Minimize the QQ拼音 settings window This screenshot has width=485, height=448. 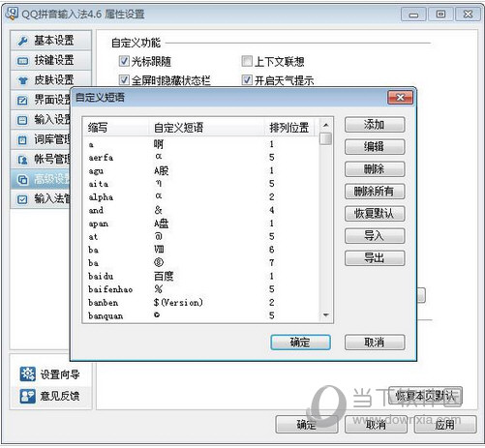[413, 15]
